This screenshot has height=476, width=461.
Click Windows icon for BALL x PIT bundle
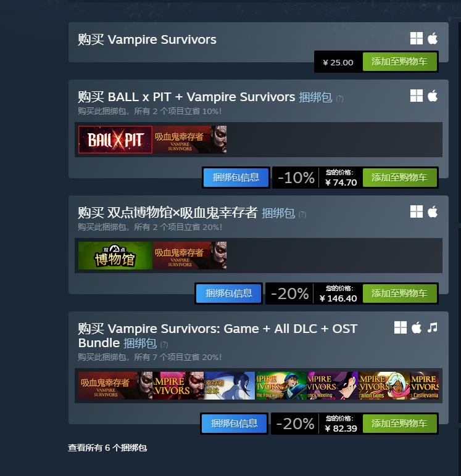[x=416, y=96]
